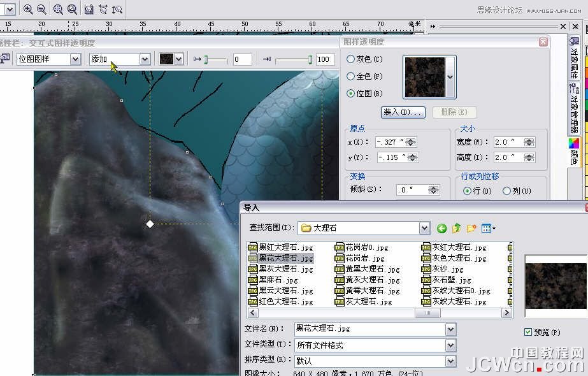Click the create new folder icon

click(471, 228)
